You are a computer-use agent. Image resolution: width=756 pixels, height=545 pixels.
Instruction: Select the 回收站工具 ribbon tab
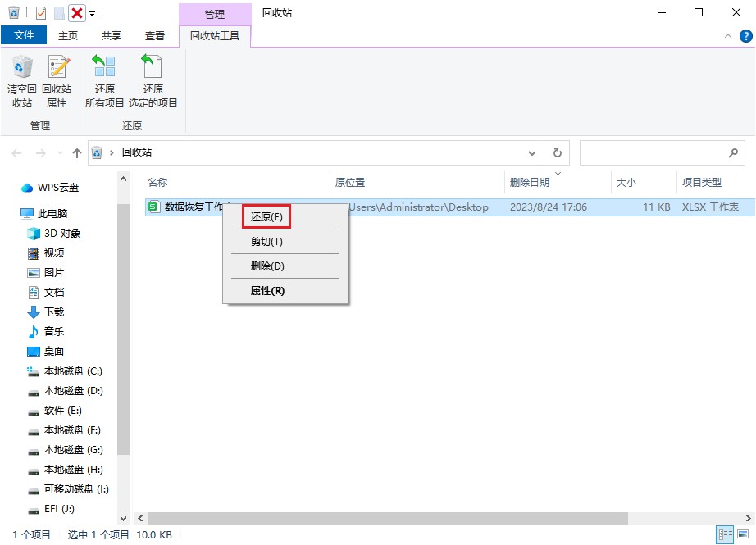pos(215,36)
